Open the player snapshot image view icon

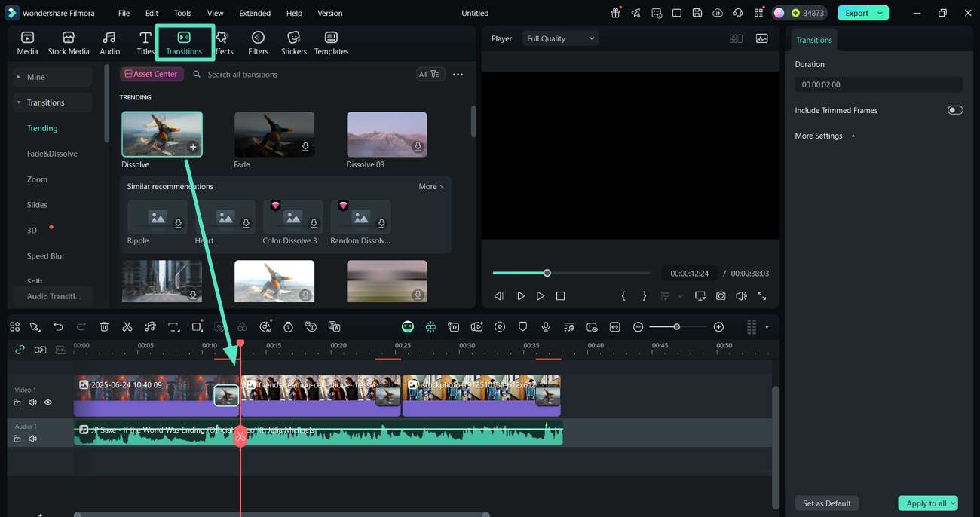(x=762, y=38)
